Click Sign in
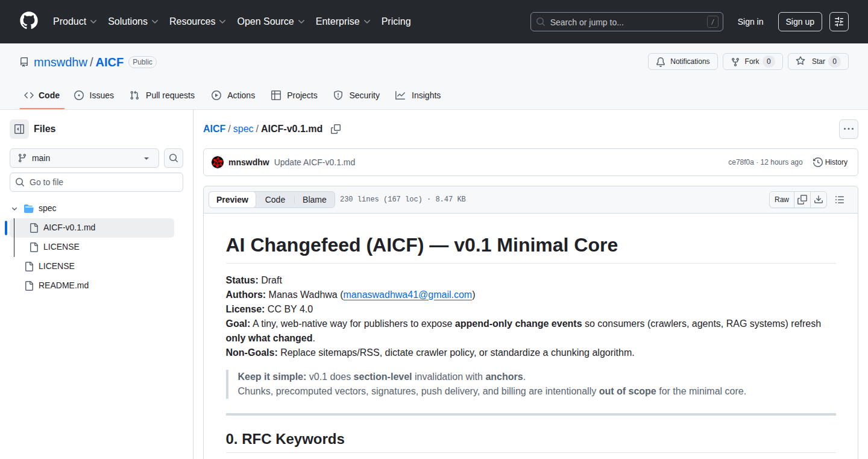The height and width of the screenshot is (459, 868). 750,22
